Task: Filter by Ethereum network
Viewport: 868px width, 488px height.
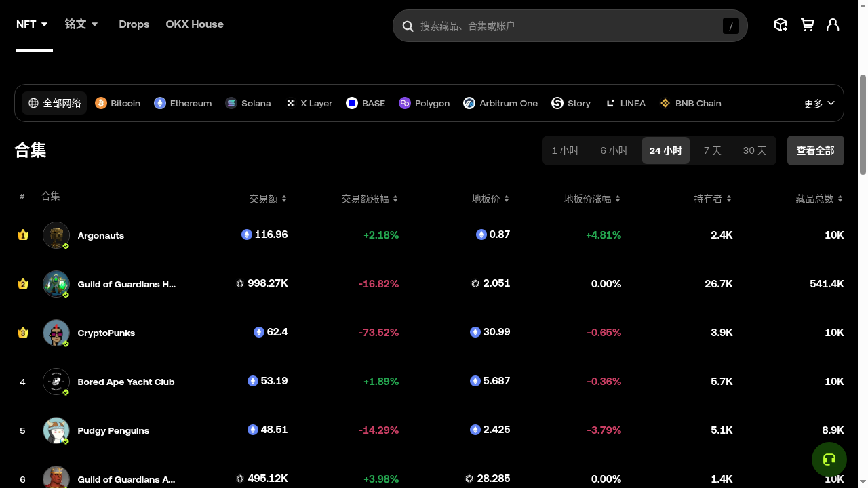Action: click(183, 103)
